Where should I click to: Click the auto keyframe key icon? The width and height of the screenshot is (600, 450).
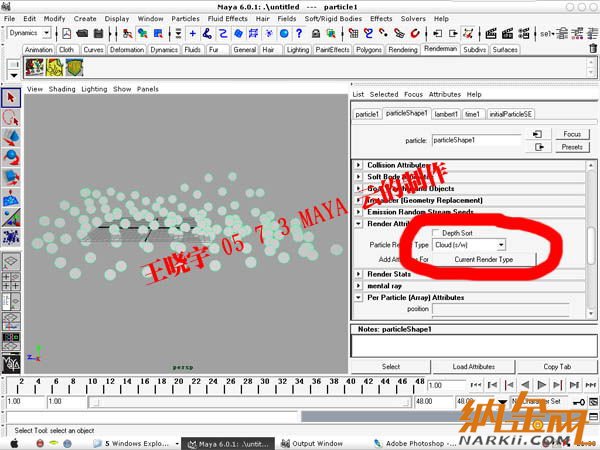tap(579, 402)
